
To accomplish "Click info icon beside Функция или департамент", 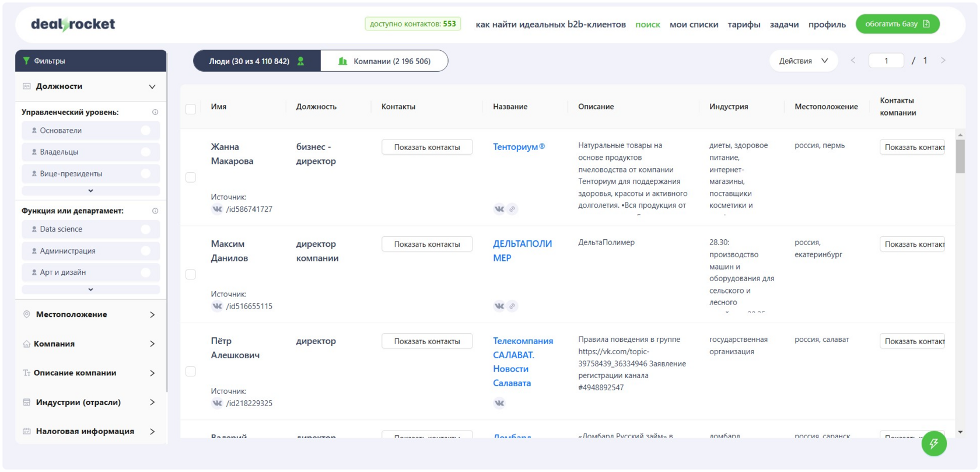I will click(155, 211).
